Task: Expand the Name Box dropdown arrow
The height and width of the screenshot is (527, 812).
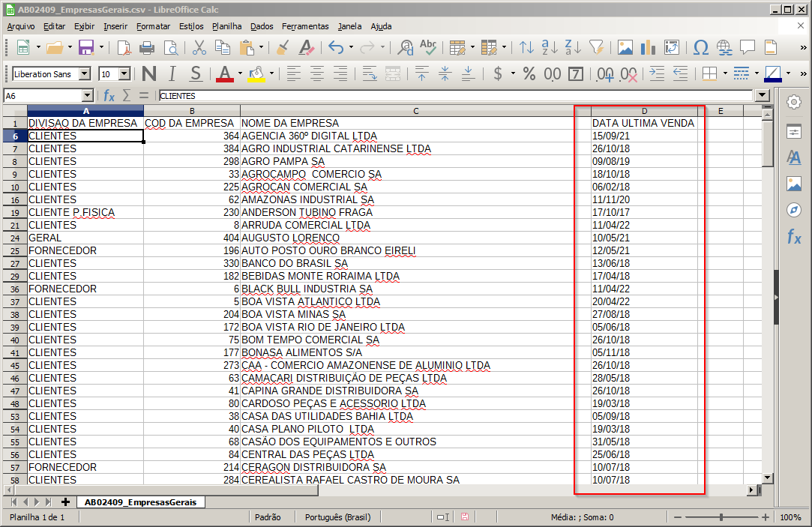Action: point(88,96)
